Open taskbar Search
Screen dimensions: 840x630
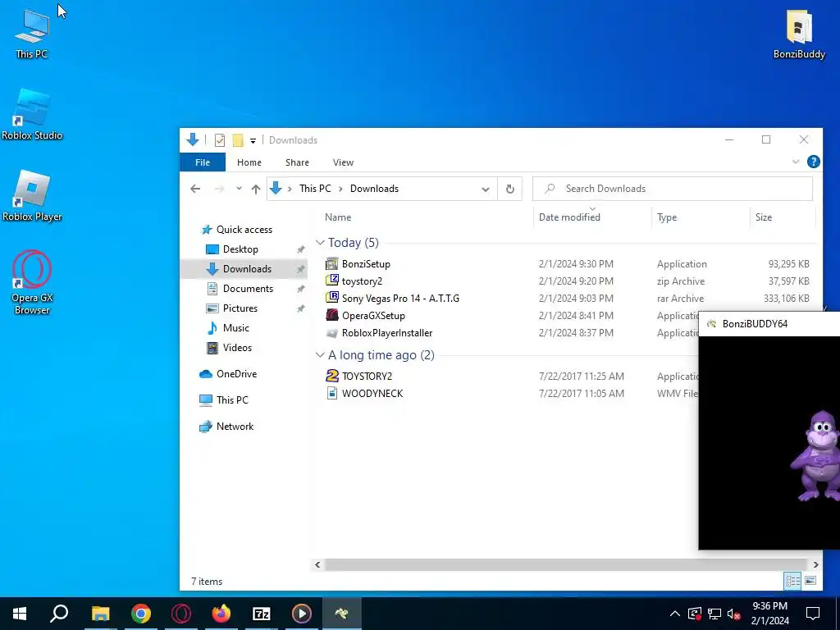tap(59, 614)
